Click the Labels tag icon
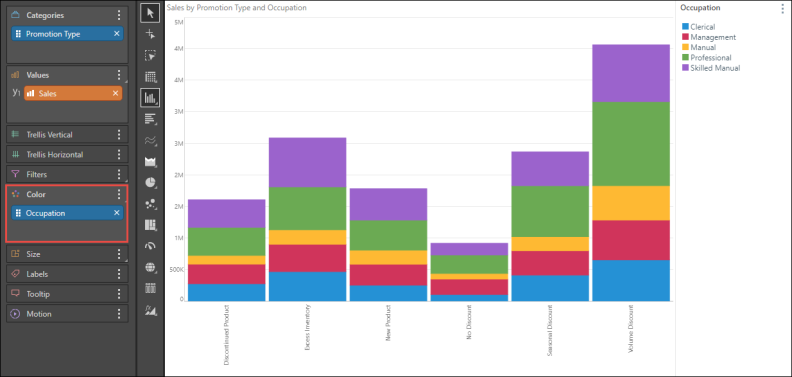Image resolution: width=792 pixels, height=377 pixels. pos(16,274)
